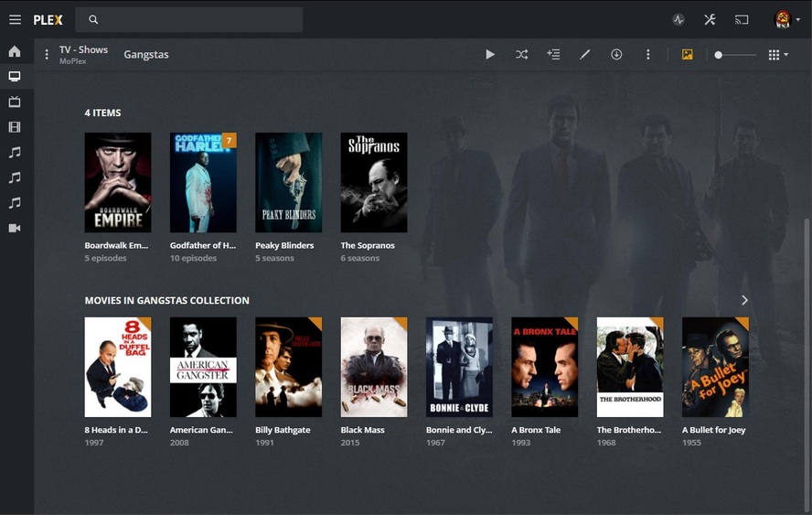The image size is (812, 515).
Task: Click the A Bronx Tale title text
Action: click(x=536, y=430)
